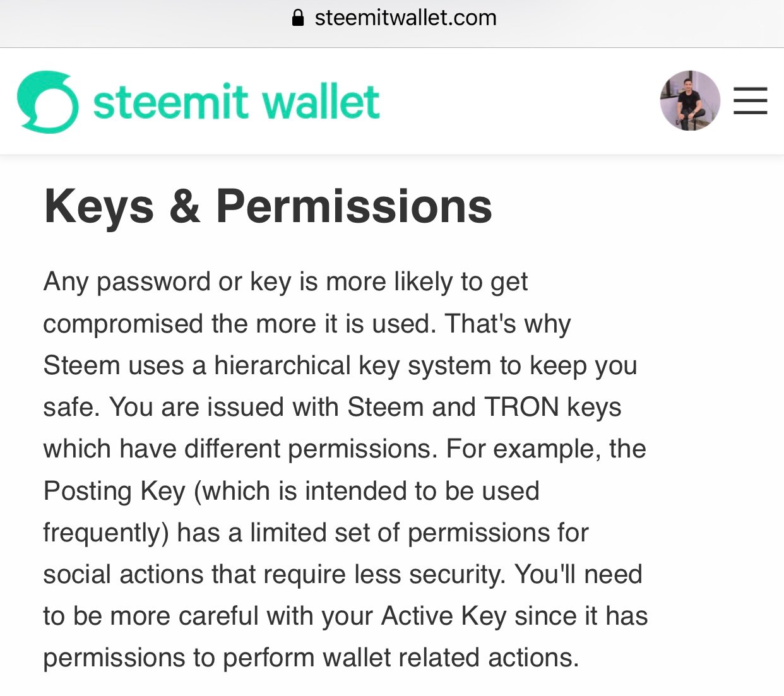The height and width of the screenshot is (696, 784).
Task: Click the word 'compromised' in the text
Action: tap(123, 324)
